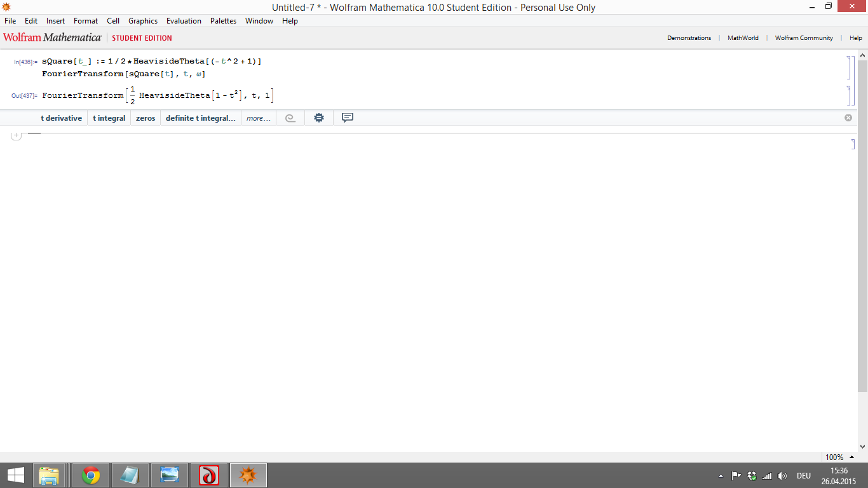Click the Mathematica taskbar icon
Image resolution: width=868 pixels, height=488 pixels.
click(248, 475)
